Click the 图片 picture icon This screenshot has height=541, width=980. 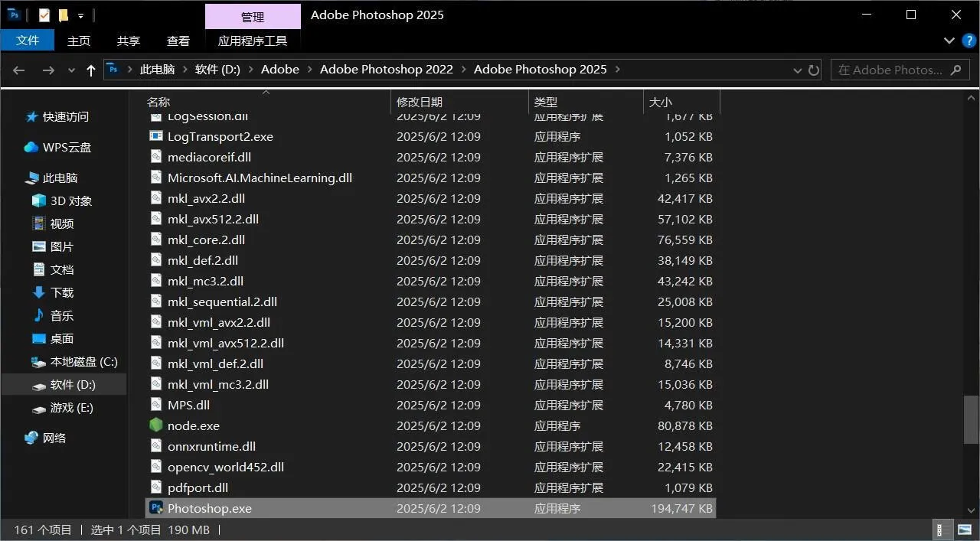tap(39, 246)
